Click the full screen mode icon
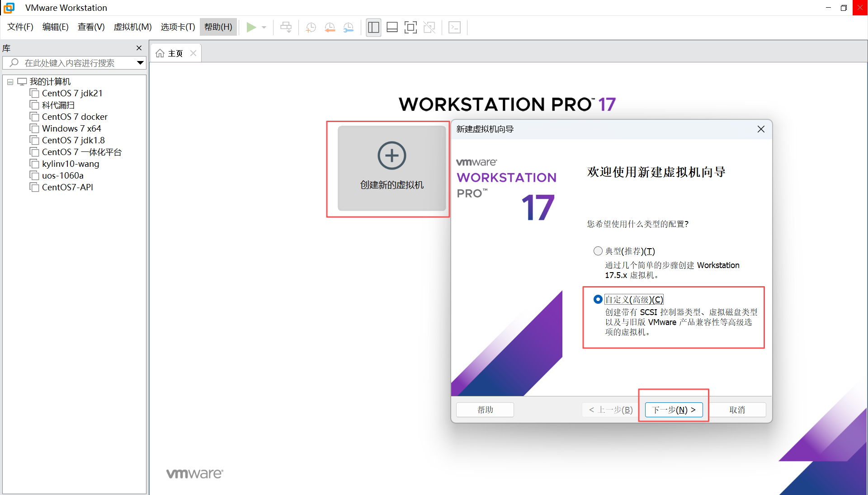868x495 pixels. [x=410, y=28]
